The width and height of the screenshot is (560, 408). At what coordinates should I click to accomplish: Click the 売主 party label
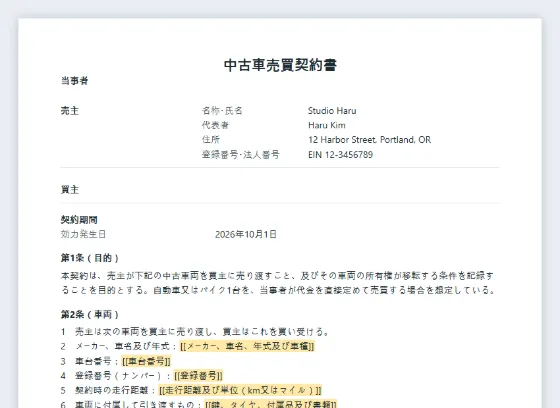point(70,111)
